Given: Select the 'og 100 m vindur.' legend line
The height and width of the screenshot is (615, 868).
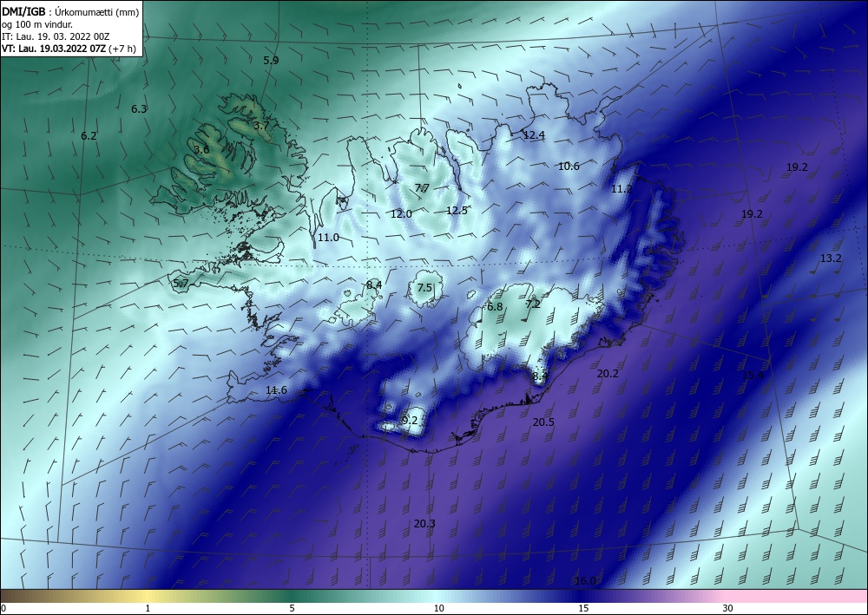Looking at the screenshot, I should click(x=37, y=24).
